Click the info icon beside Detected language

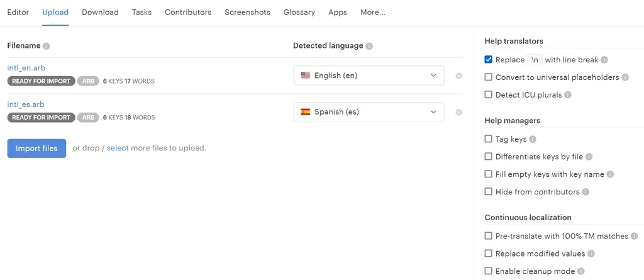click(369, 46)
